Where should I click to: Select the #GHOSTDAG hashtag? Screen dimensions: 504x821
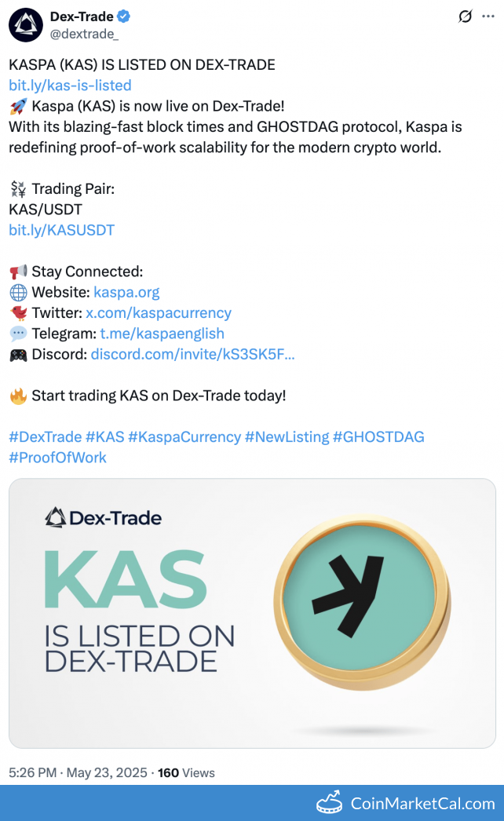[378, 436]
